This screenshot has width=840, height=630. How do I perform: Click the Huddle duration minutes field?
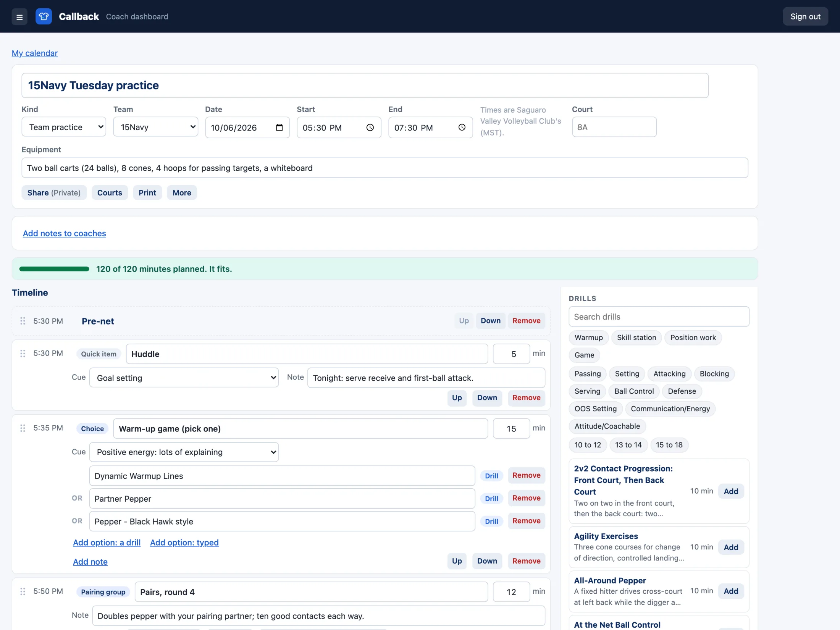511,354
